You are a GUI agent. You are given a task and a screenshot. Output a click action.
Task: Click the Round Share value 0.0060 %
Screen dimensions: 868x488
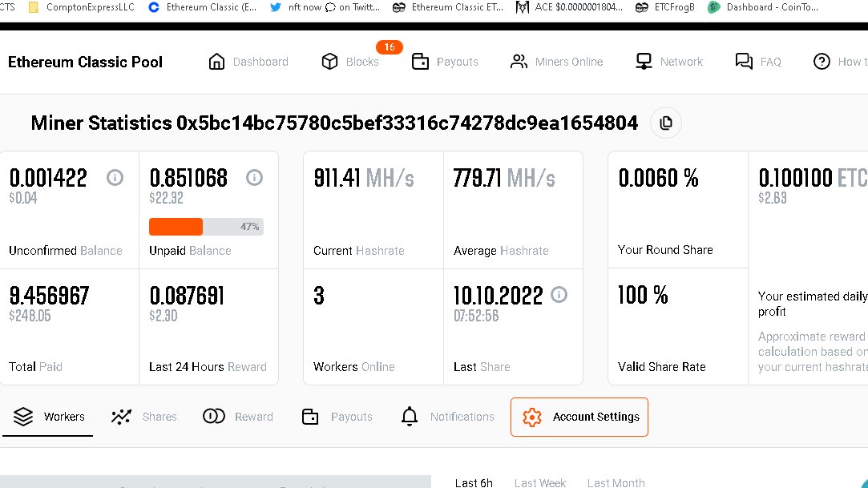658,178
